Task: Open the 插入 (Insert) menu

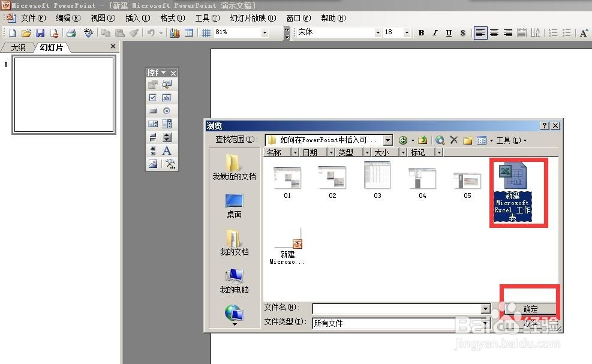Action: pos(137,18)
